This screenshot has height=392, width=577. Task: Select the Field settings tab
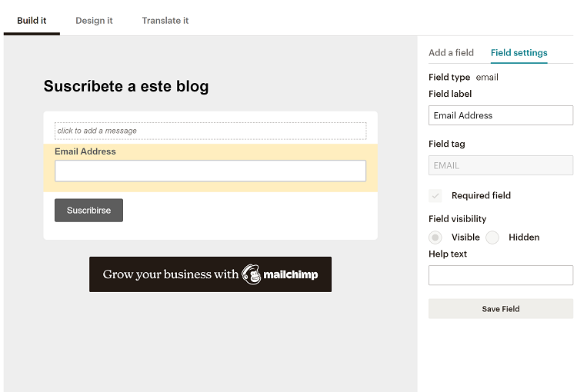coord(519,53)
